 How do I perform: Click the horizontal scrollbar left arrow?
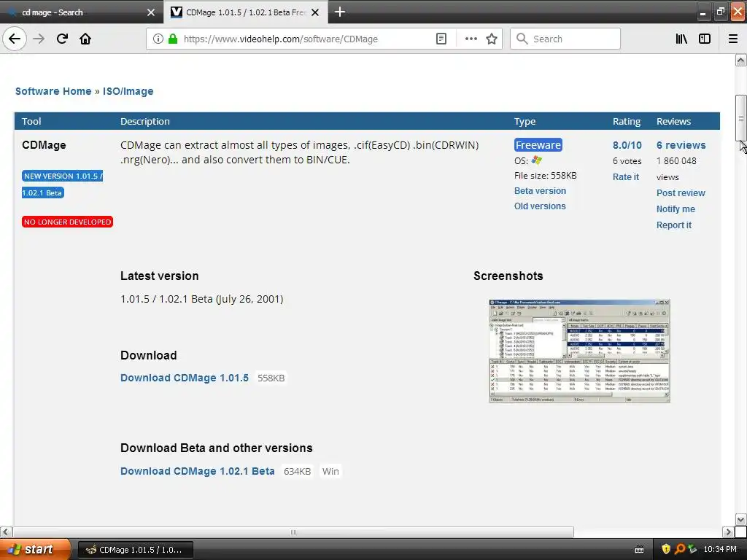(6, 532)
